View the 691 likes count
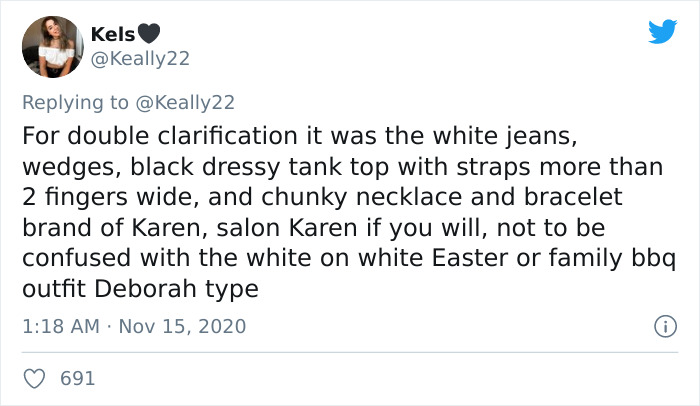 78,380
